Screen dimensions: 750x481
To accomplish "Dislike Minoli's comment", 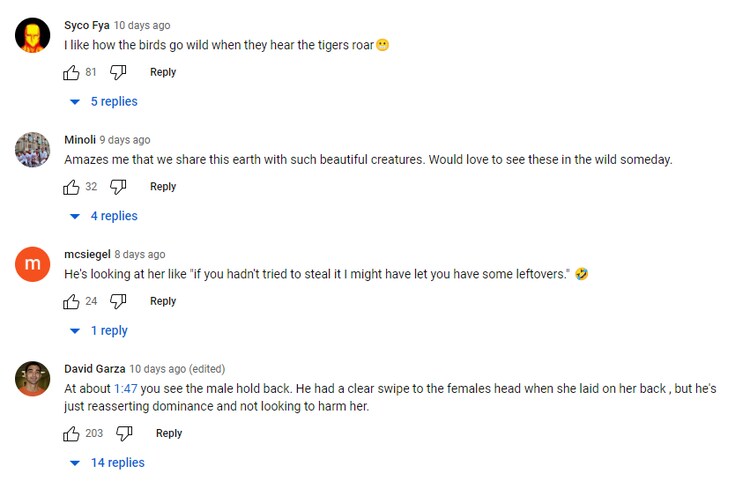I will click(118, 187).
